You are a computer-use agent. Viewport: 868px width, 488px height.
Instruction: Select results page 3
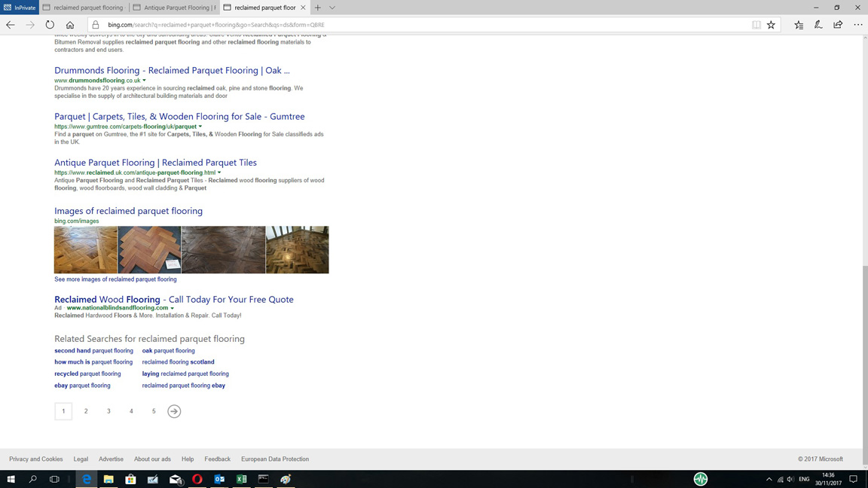[108, 411]
